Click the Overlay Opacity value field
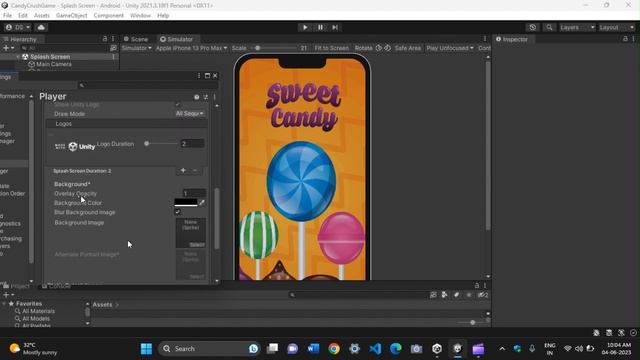This screenshot has height=360, width=640. point(194,193)
